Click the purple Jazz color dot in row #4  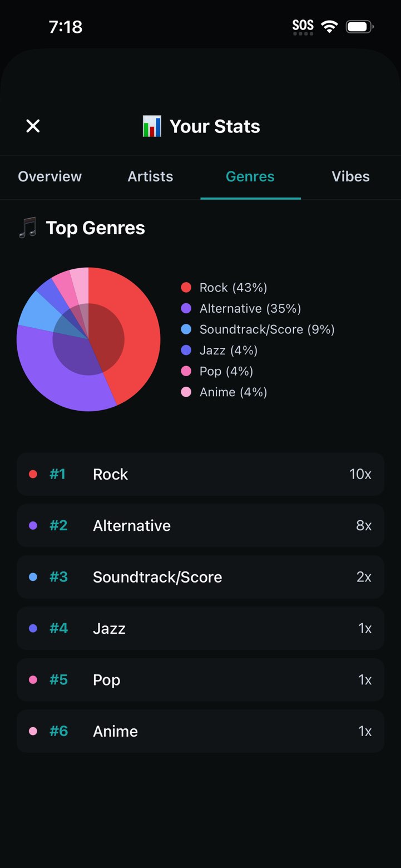pyautogui.click(x=33, y=628)
